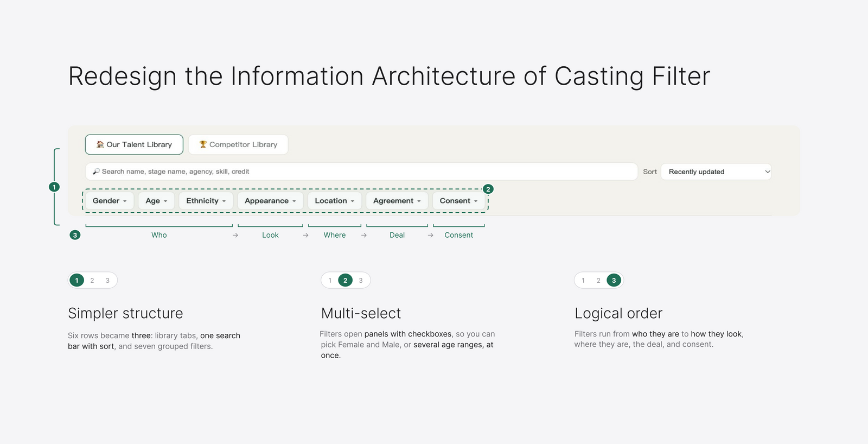Expand the Gender filter dropdown
The image size is (868, 444).
click(110, 201)
